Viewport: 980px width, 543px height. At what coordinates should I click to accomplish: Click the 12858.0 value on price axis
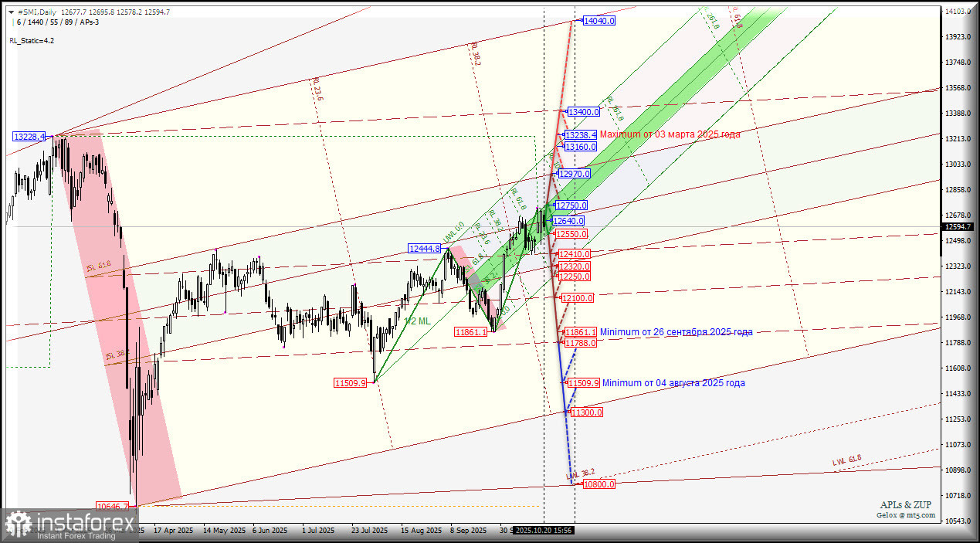957,190
